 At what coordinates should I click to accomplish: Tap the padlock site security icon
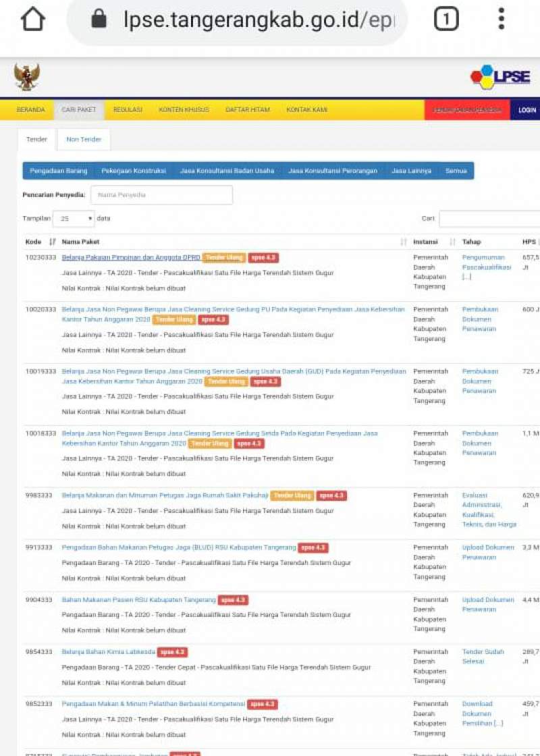coord(99,19)
